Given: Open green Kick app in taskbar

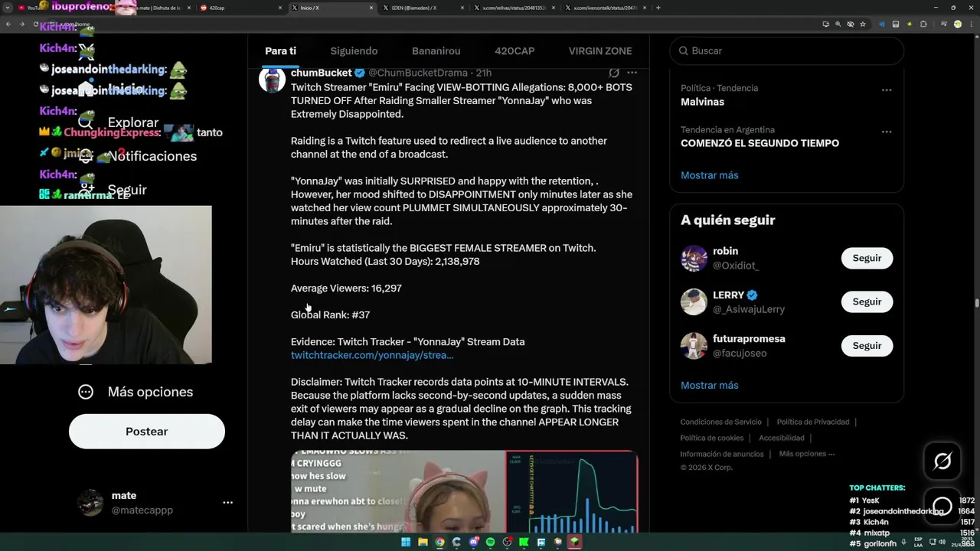Looking at the screenshot, I should point(524,542).
